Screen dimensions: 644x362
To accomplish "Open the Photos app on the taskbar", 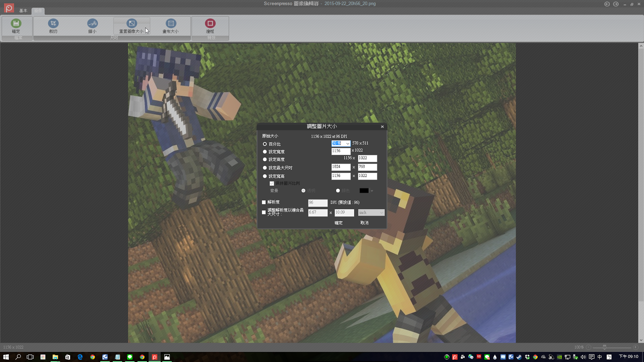I will tap(167, 357).
